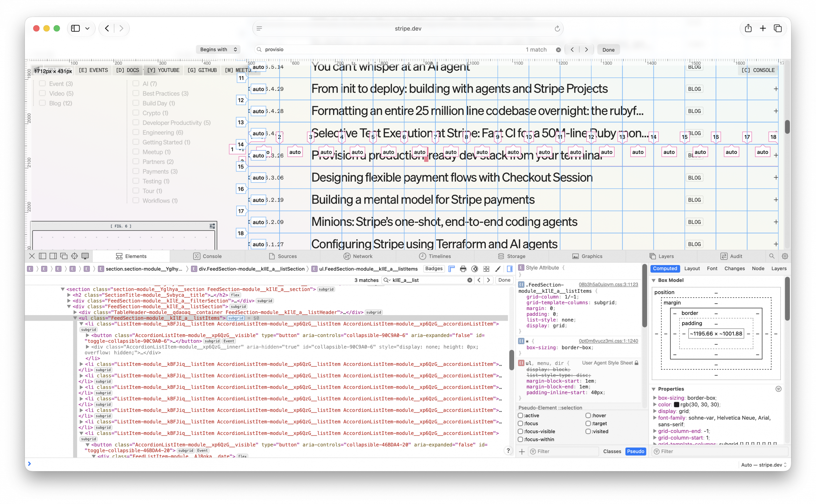Toggle the details sidebar panel icon
Viewport: 816px width, 504px height.
tap(510, 269)
